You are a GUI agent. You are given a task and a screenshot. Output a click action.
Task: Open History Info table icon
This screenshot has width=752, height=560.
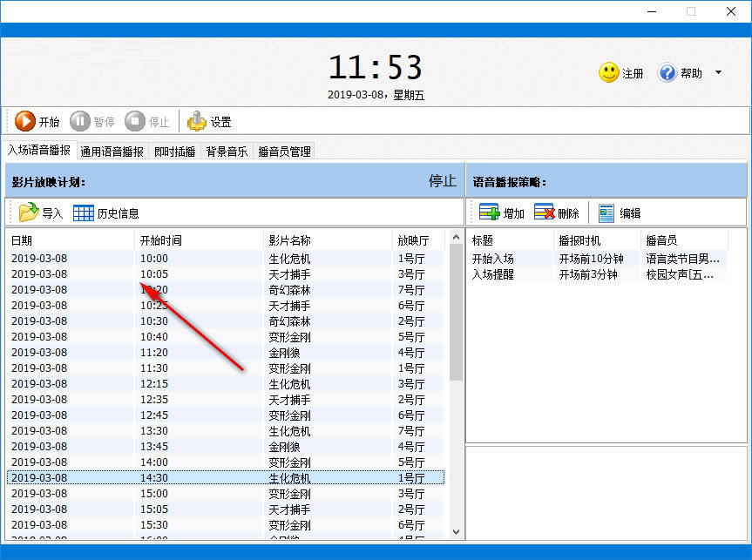(x=84, y=213)
